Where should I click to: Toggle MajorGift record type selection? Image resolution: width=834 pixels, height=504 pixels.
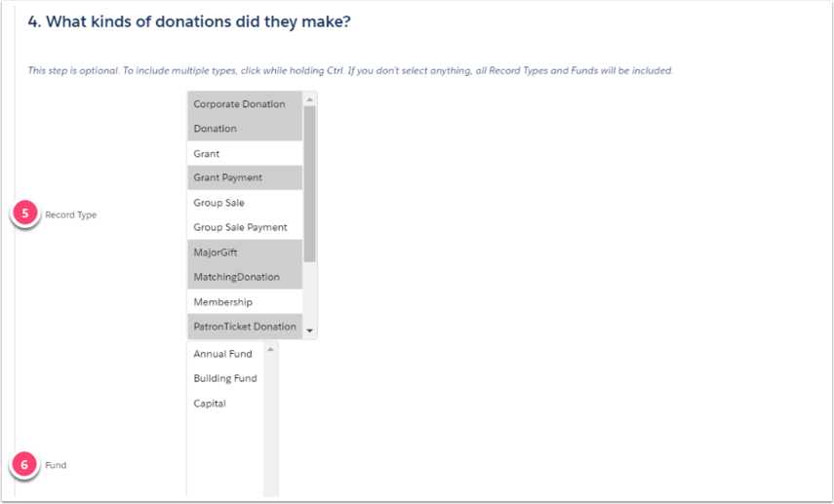(245, 252)
